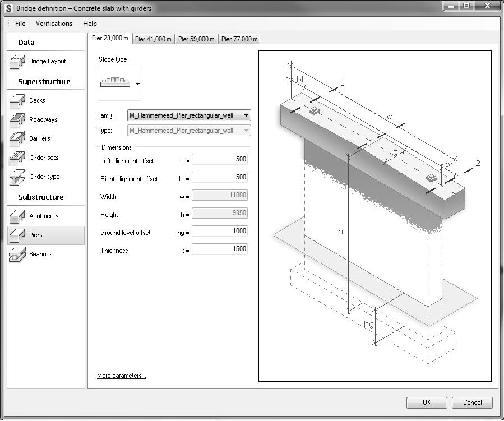This screenshot has width=504, height=421.
Task: Open the Family combo box
Action: (x=189, y=115)
